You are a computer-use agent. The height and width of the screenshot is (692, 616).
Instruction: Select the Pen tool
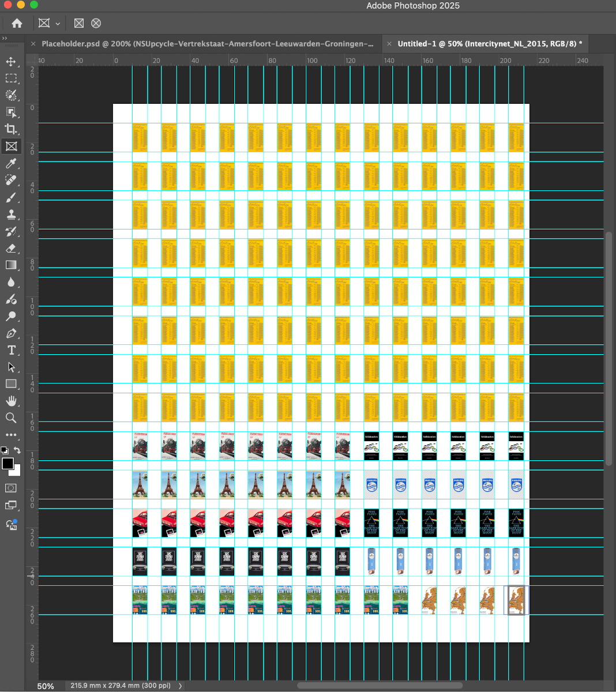point(11,333)
